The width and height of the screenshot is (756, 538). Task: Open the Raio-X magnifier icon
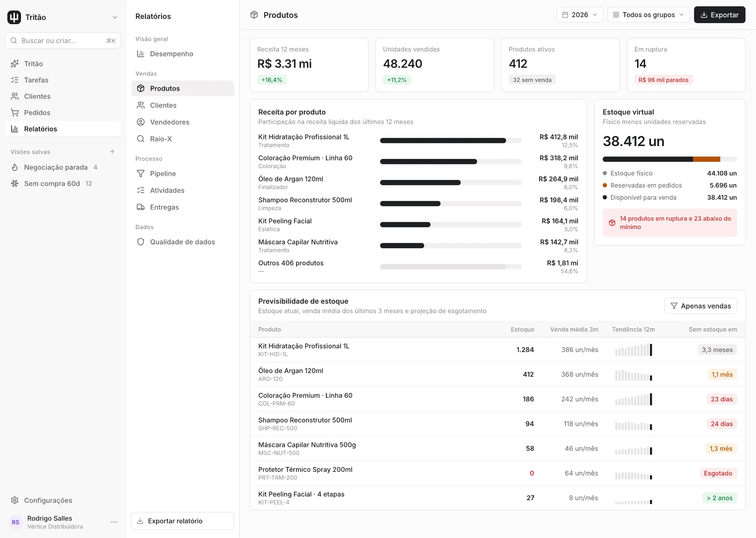141,139
